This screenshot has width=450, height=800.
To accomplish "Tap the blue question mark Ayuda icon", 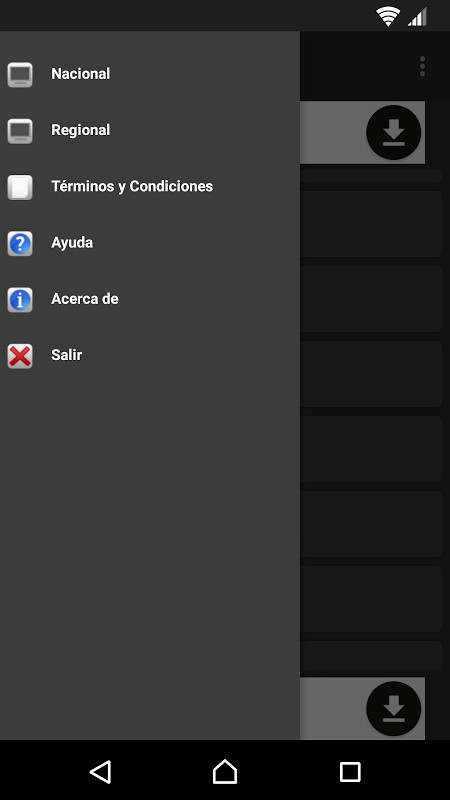I will (x=20, y=243).
